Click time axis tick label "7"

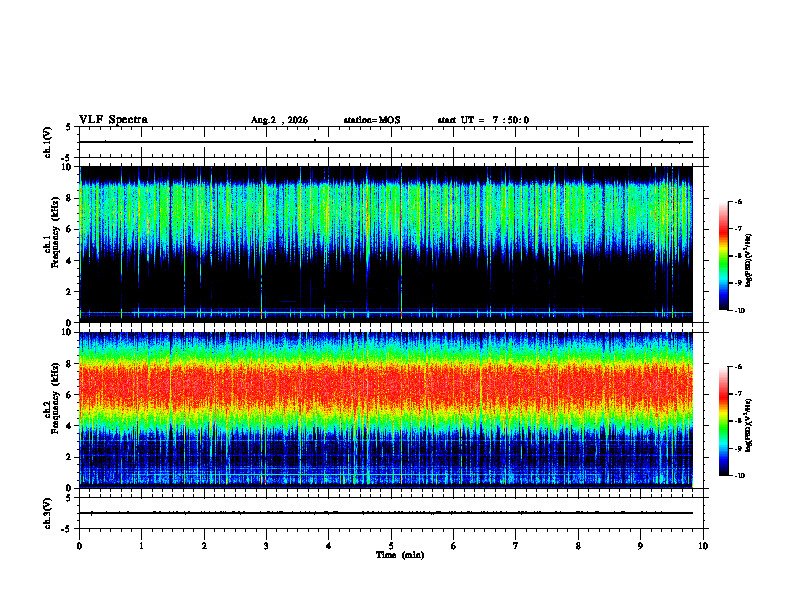click(x=516, y=546)
